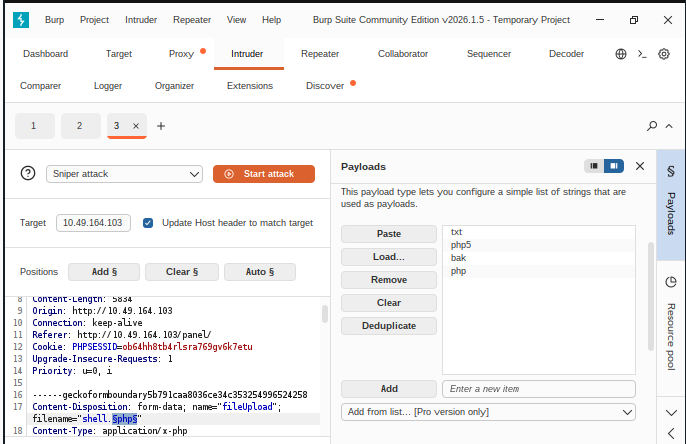Uncheck Update Host header to match target

click(x=148, y=223)
